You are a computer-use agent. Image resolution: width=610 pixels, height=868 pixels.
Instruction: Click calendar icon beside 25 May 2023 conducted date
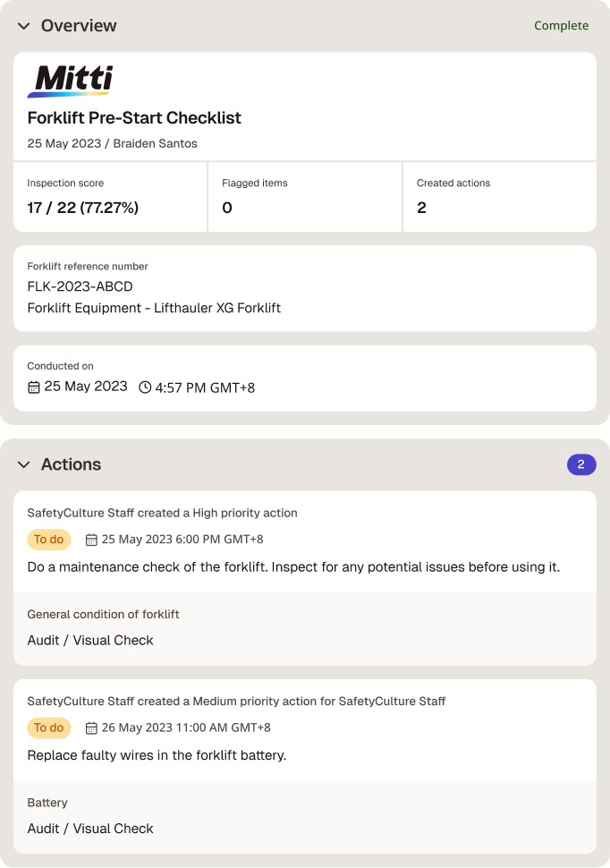pos(34,387)
